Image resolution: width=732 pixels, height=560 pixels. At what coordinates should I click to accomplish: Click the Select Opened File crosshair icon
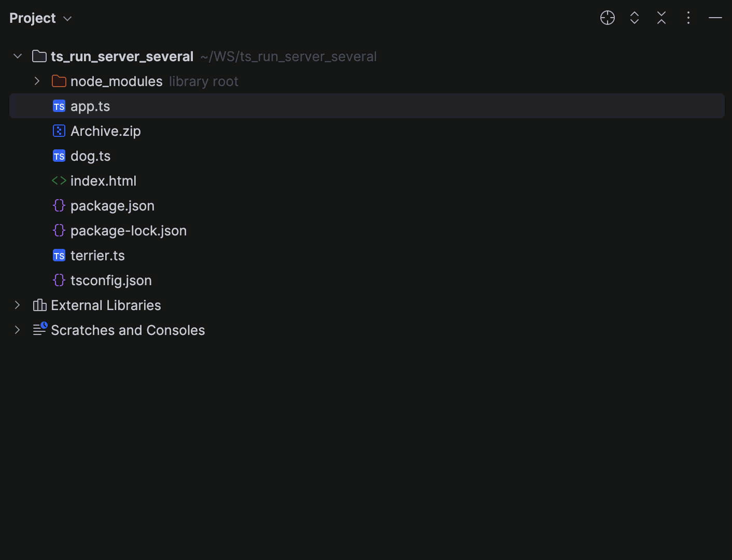pos(607,18)
